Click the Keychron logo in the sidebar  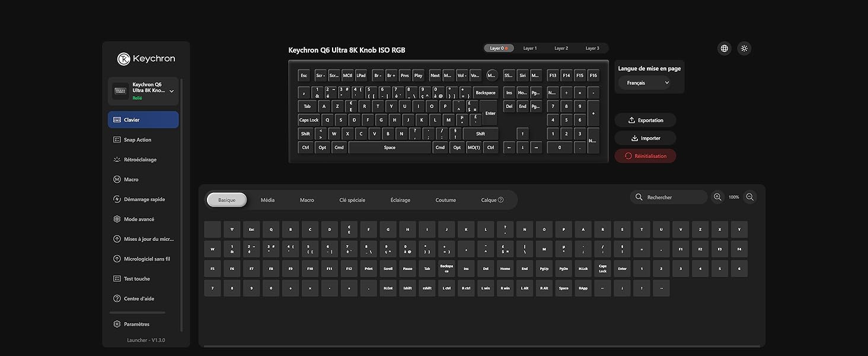point(146,59)
